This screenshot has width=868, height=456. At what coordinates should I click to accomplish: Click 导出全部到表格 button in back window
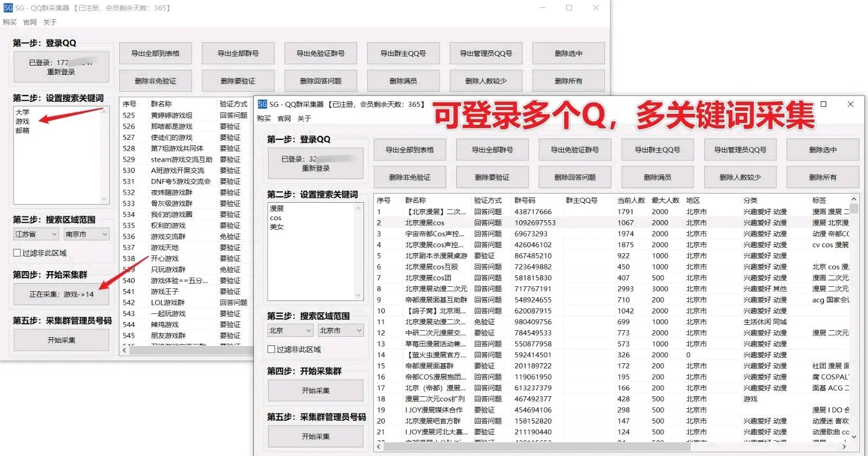coord(156,53)
